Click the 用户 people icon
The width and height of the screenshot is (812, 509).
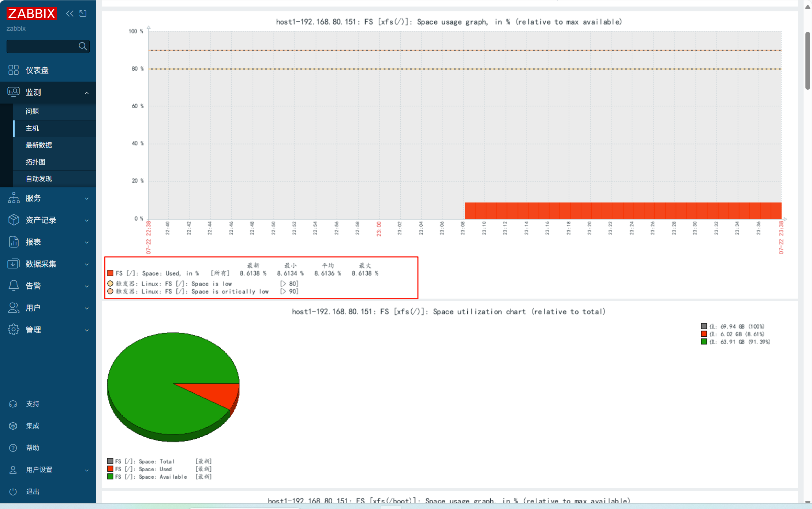14,308
